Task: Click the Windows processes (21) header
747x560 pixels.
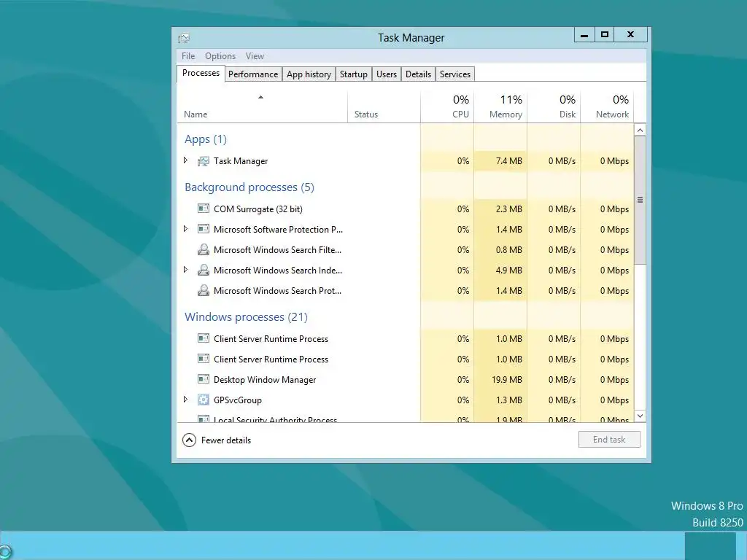Action: coord(247,316)
